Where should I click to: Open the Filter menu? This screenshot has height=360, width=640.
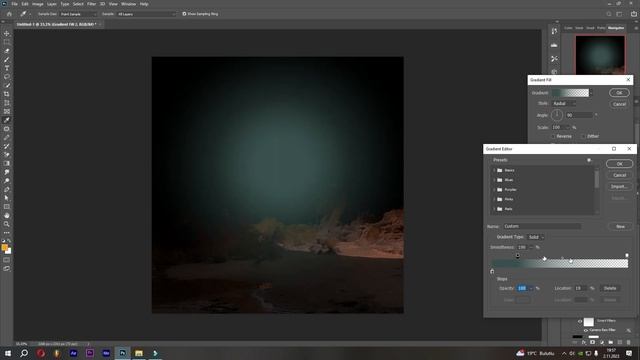tap(91, 4)
